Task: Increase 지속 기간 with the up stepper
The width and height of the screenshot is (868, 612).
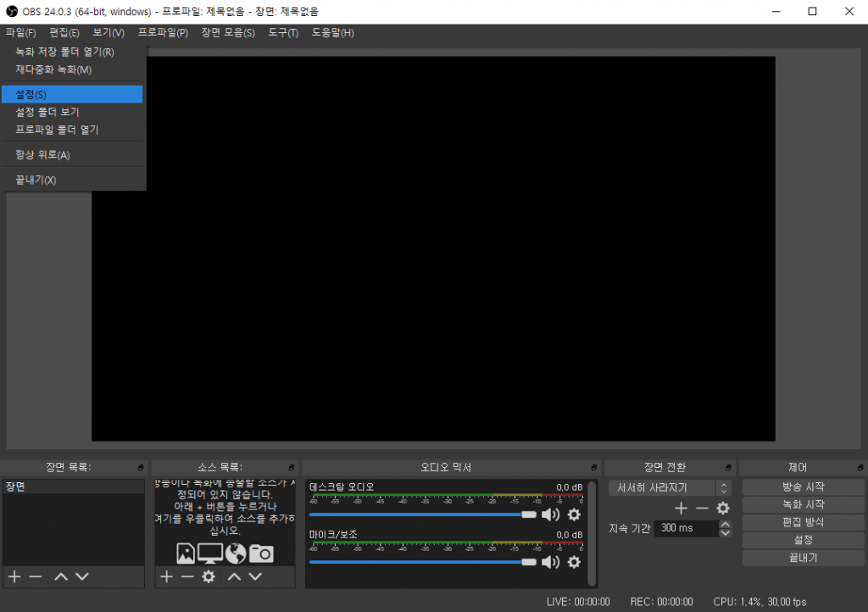Action: coord(725,524)
